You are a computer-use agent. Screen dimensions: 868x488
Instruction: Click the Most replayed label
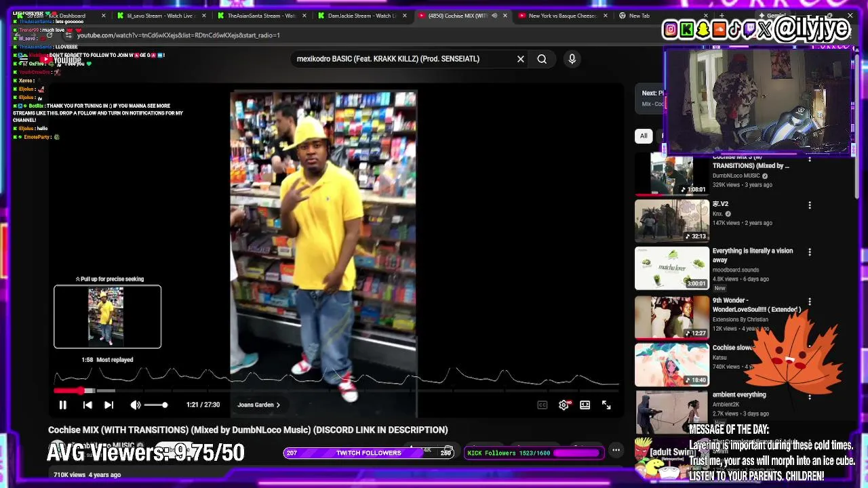point(115,360)
